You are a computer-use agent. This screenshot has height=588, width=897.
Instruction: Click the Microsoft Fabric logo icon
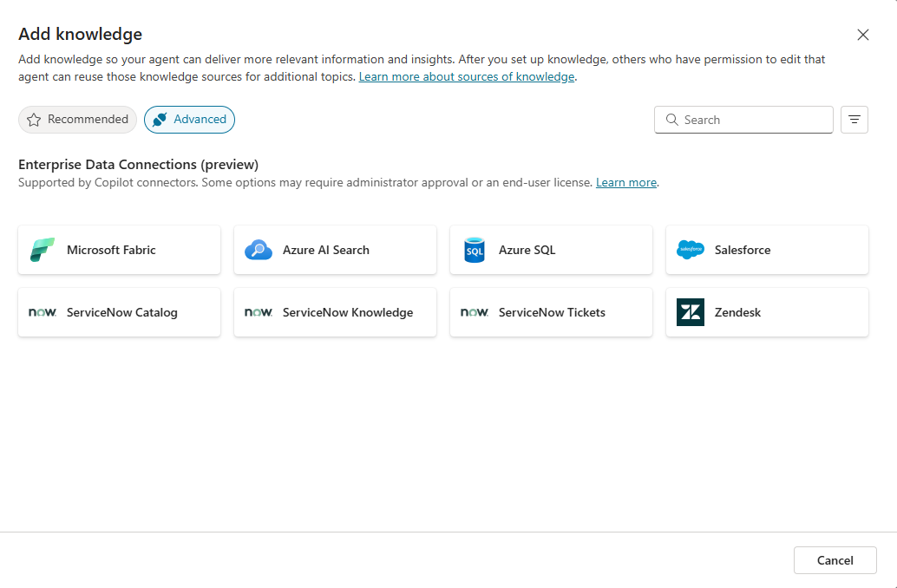(x=43, y=250)
